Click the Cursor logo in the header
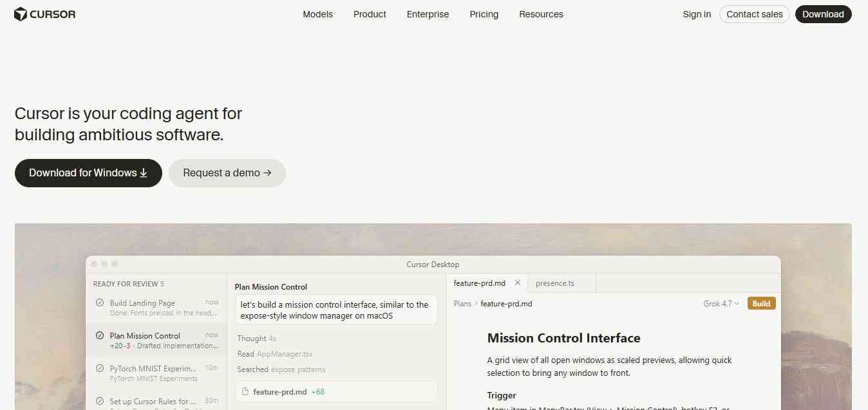 [45, 14]
